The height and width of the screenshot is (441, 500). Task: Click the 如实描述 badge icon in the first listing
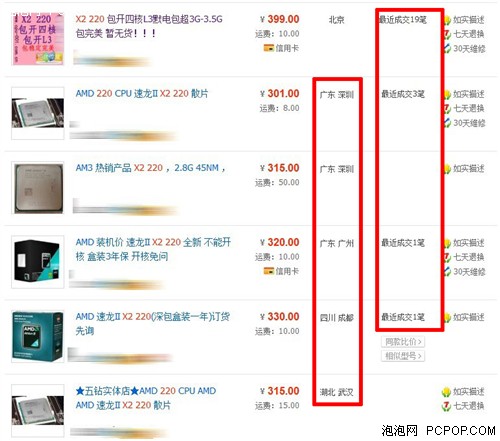point(447,20)
